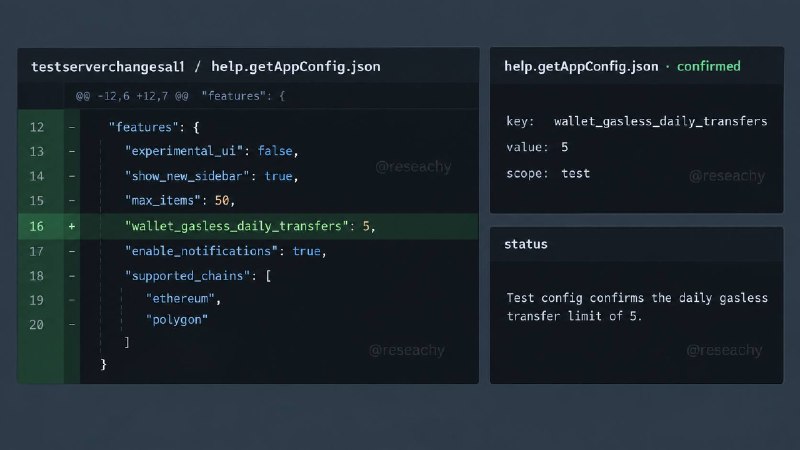
Task: Click the plus marker on line 16
Action: (x=71, y=227)
